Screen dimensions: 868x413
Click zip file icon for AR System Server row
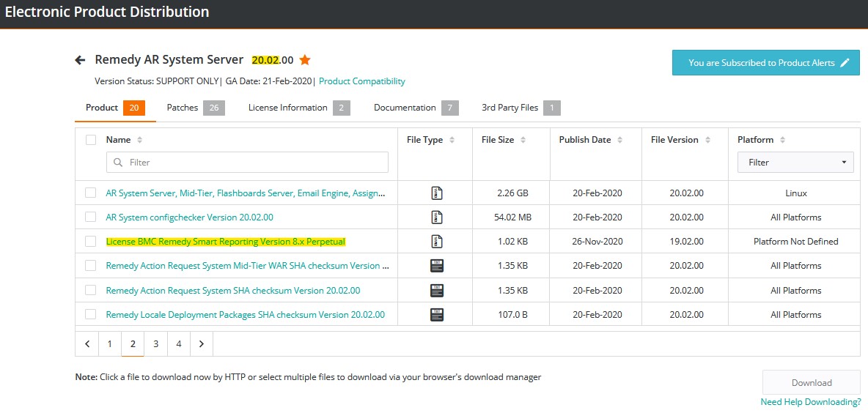click(x=437, y=193)
